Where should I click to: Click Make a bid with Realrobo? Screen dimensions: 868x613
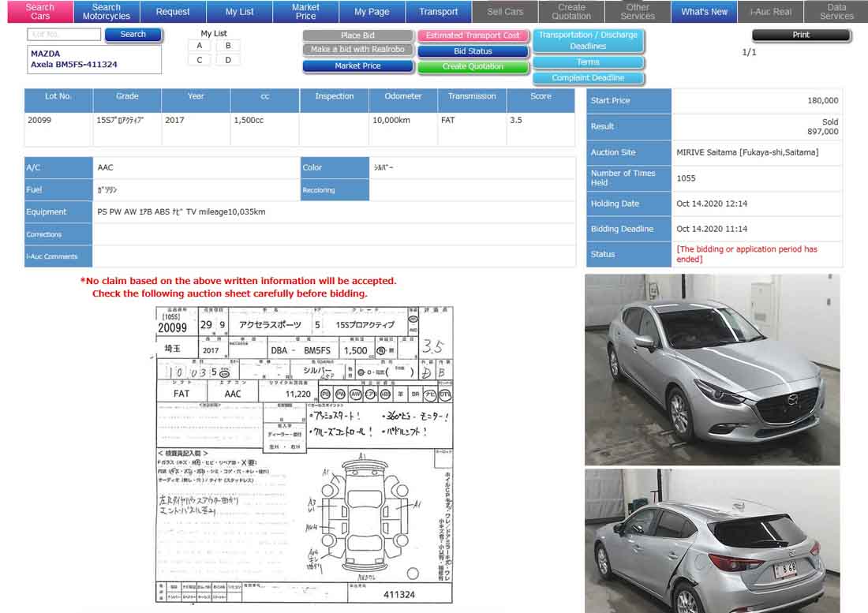tap(357, 50)
